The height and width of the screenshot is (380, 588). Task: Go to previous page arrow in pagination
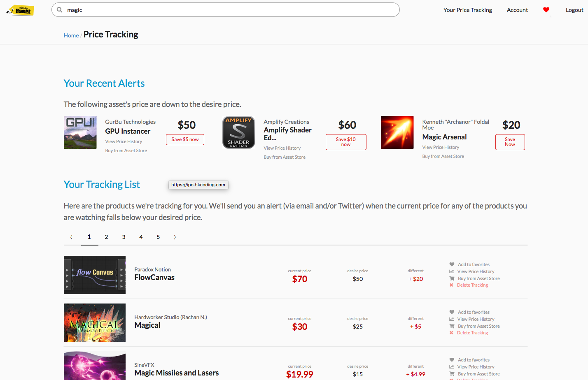(x=71, y=237)
